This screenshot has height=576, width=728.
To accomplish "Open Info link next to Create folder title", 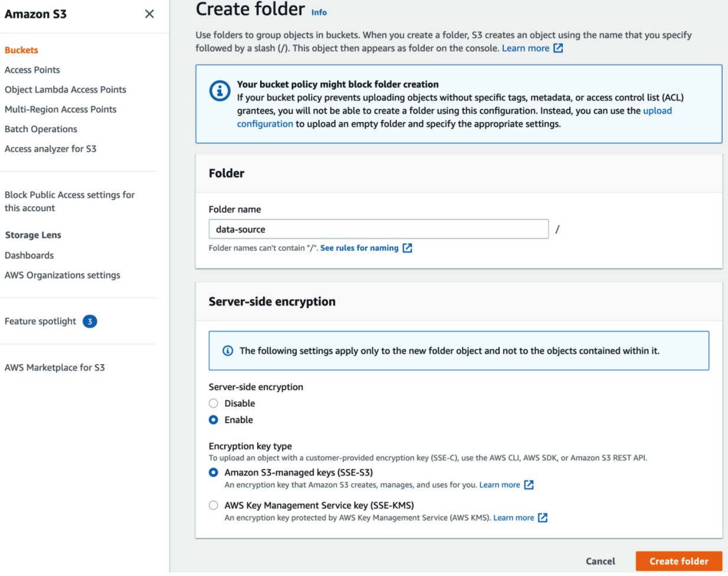I will coord(319,12).
